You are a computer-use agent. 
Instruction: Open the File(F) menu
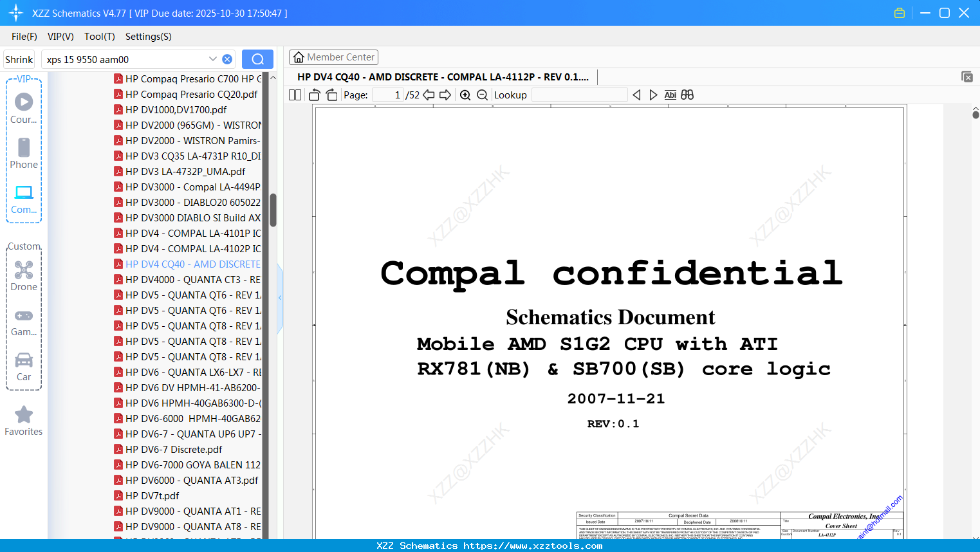tap(24, 37)
